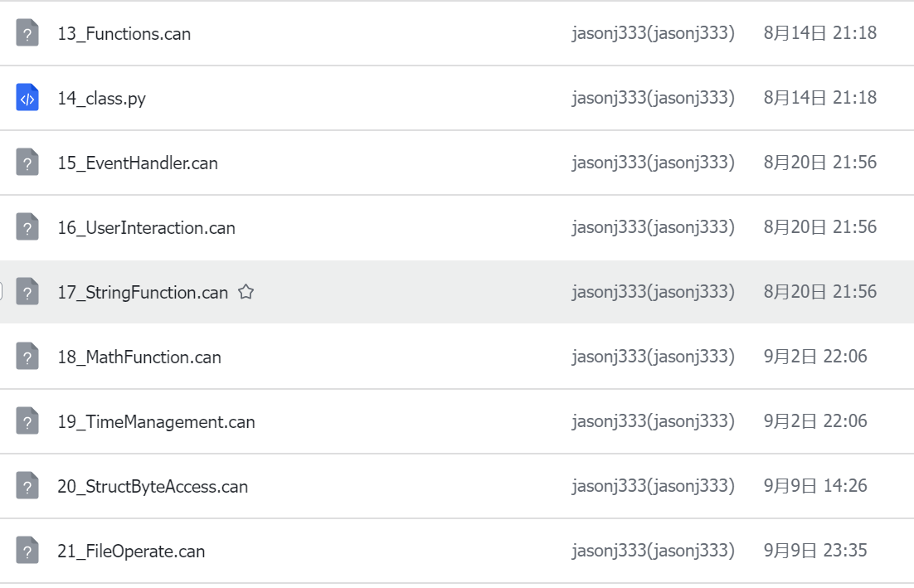Click the 9月9日 23:35 modified date
The width and height of the screenshot is (914, 588).
coord(815,551)
